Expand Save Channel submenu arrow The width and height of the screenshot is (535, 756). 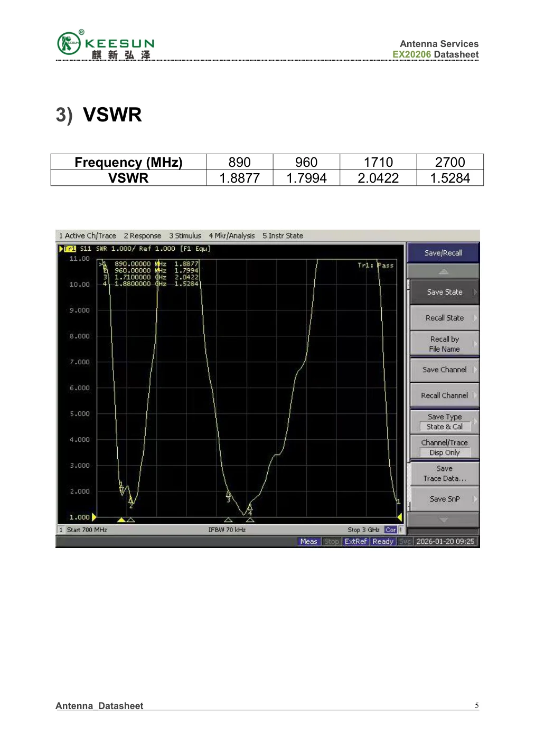click(475, 370)
